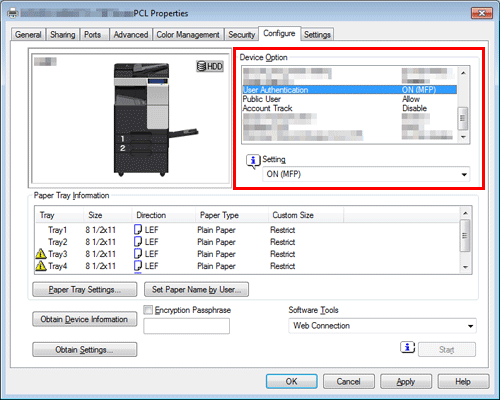Open the Color Management tab

click(x=188, y=35)
